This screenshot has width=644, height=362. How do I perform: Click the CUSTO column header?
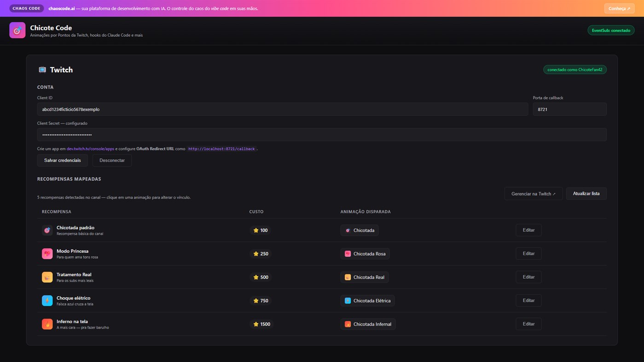coord(256,212)
